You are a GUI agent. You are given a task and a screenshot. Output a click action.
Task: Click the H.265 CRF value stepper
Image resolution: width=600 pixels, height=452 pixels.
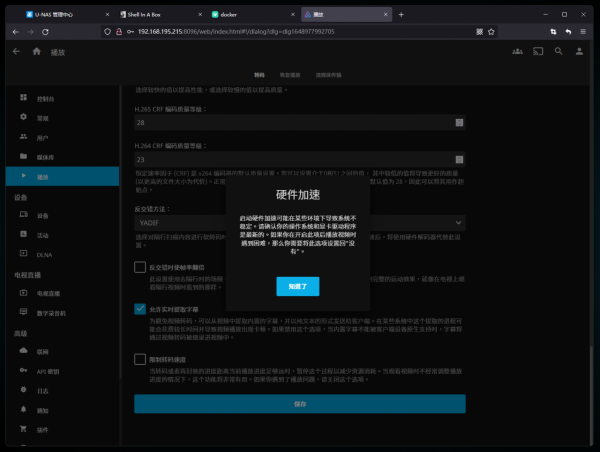point(459,122)
